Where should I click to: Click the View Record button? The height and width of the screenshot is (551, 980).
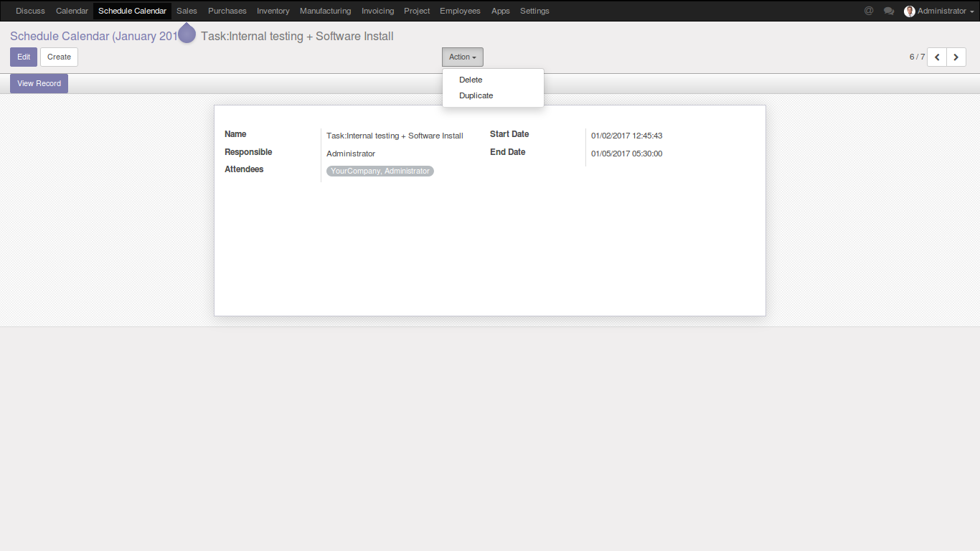click(39, 84)
